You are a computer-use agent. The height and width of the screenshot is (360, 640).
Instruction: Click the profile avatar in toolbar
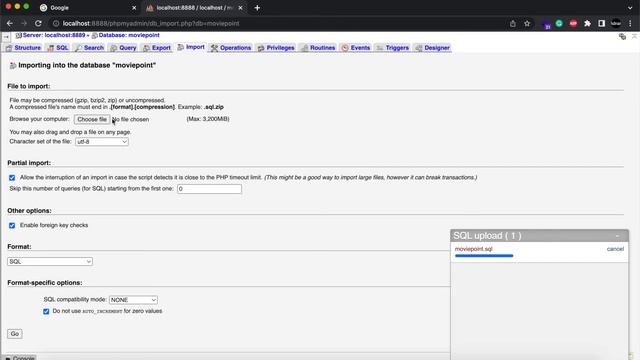[x=616, y=24]
